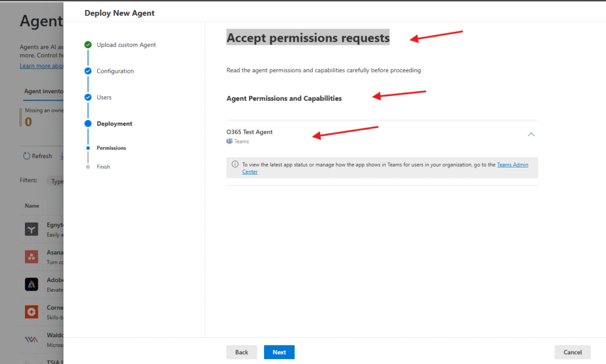Image resolution: width=606 pixels, height=364 pixels.
Task: Click the Users step checkmark icon
Action: tap(88, 97)
